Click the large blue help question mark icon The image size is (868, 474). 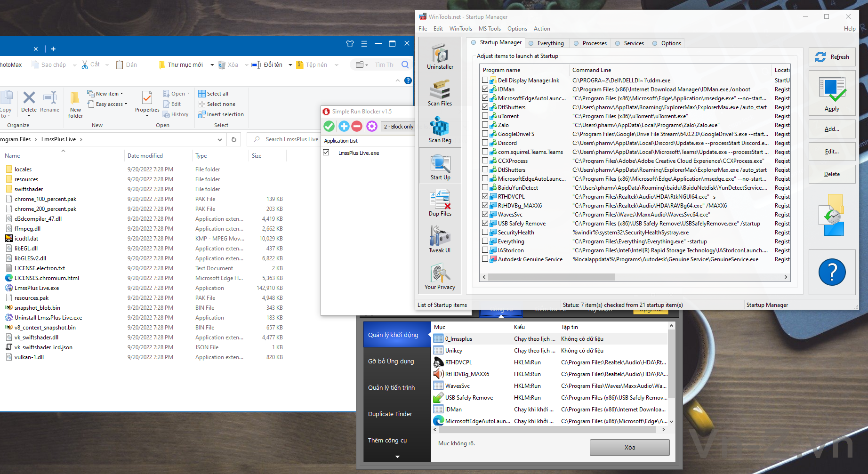(832, 272)
